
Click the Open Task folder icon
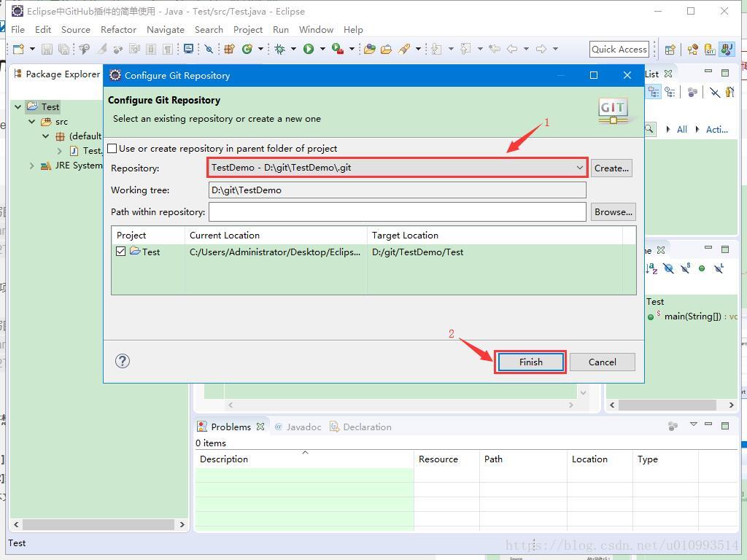coord(387,49)
